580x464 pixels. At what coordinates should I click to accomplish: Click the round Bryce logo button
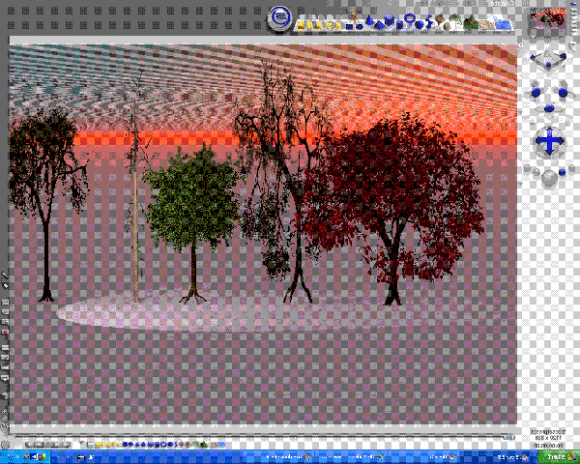tap(279, 19)
